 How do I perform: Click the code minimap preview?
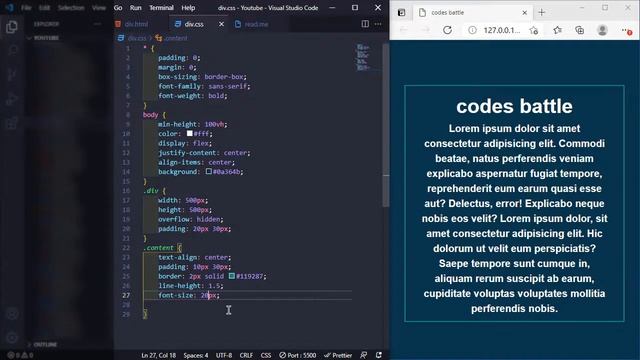click(363, 57)
